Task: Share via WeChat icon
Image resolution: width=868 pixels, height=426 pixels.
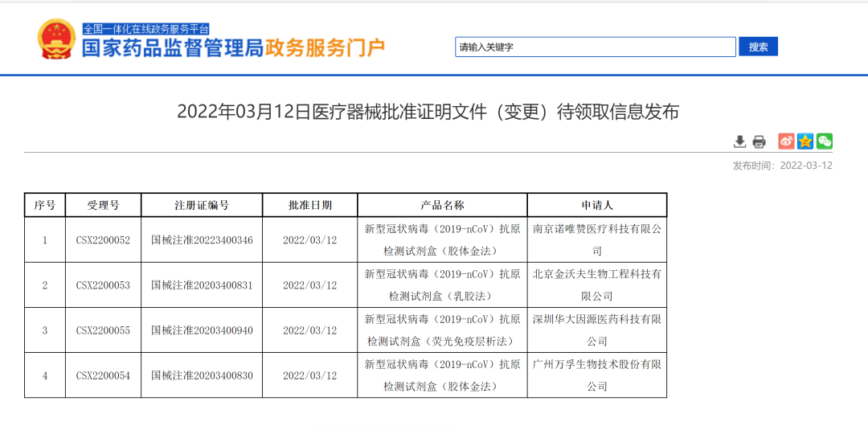Action: [825, 141]
